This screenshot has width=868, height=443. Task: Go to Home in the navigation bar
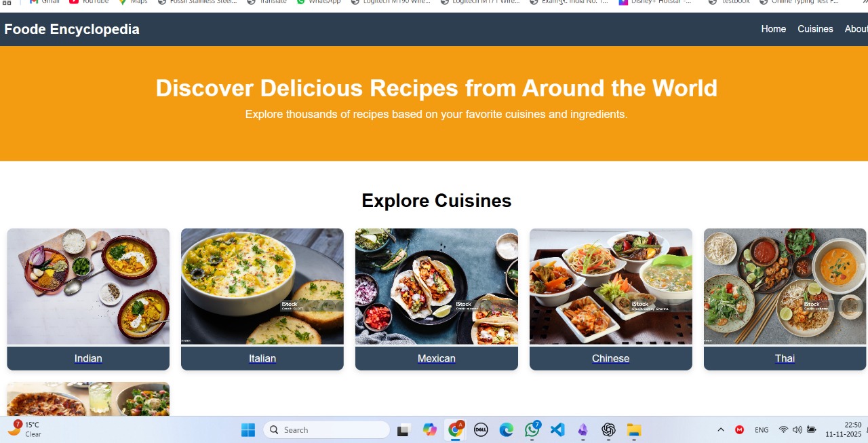(773, 28)
